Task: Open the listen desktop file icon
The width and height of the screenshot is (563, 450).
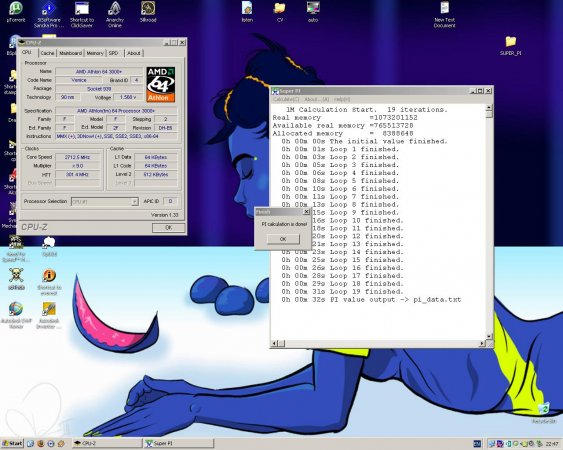Action: coord(247,12)
